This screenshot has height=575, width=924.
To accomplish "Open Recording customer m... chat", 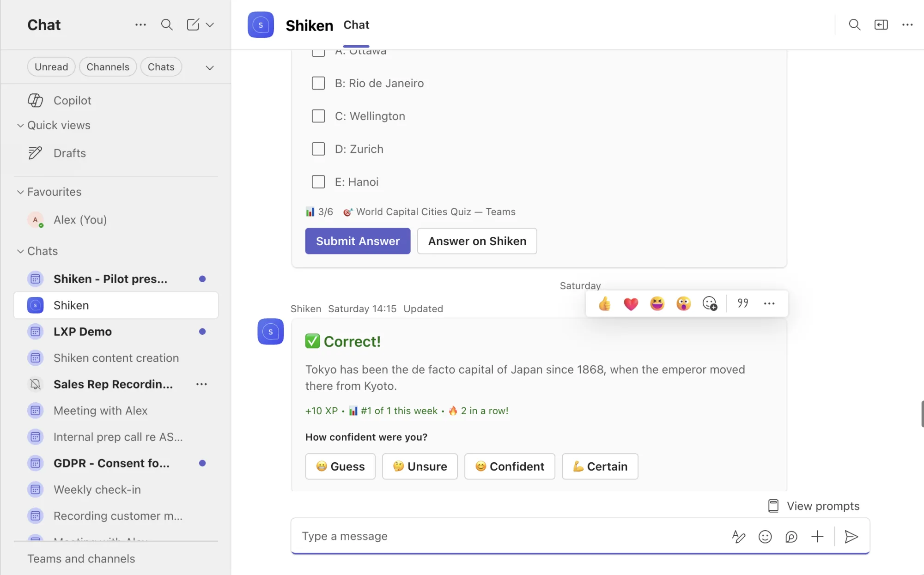I will coord(116,516).
